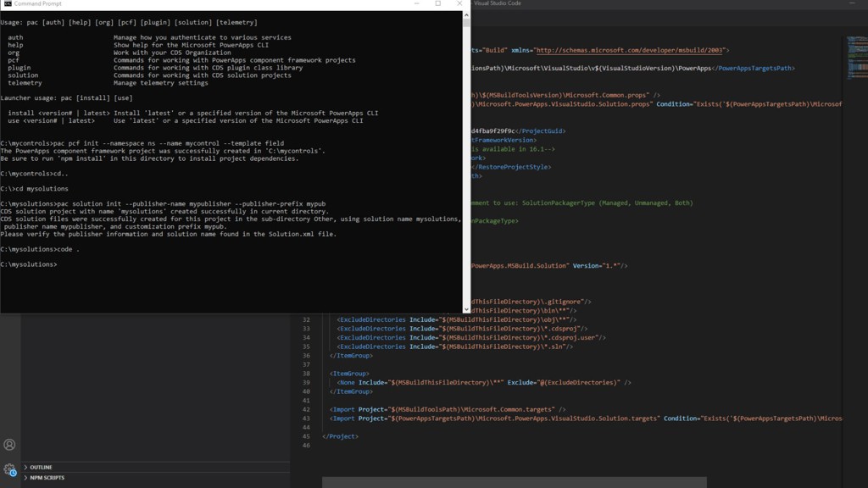Click the 'C:\mysolutions>' prompt at bottom
Screen dimensions: 868x488
tap(29, 264)
